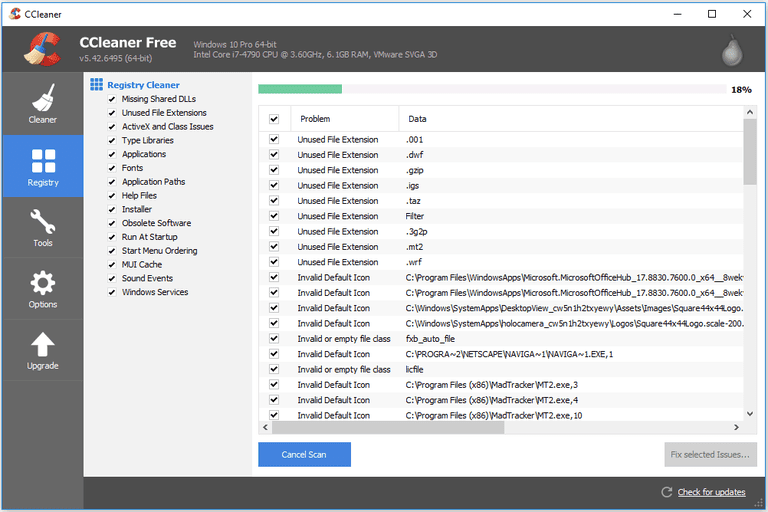Image resolution: width=768 pixels, height=512 pixels.
Task: Sort by the Data column header
Action: 417,119
